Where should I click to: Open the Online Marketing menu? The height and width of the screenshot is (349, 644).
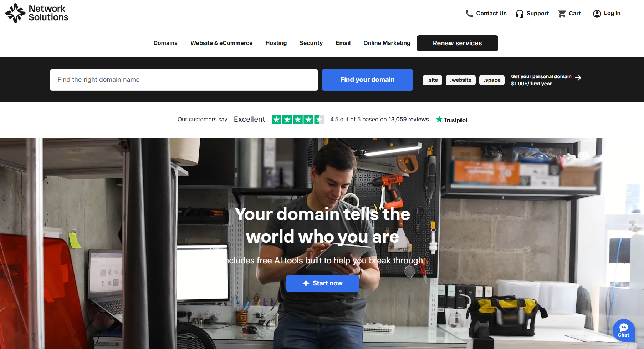pyautogui.click(x=387, y=43)
